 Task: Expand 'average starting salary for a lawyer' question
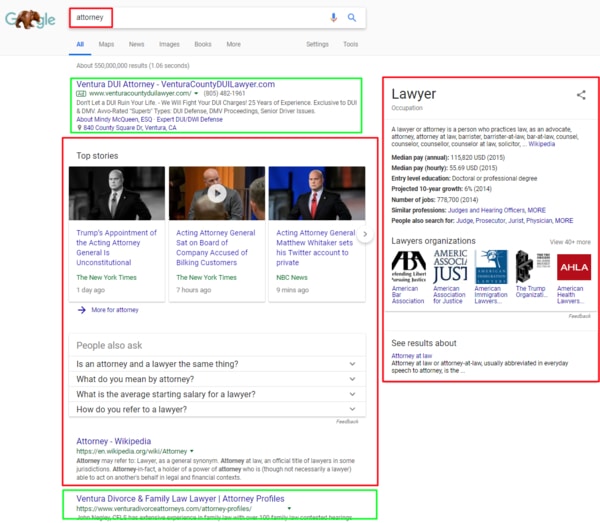[x=217, y=394]
